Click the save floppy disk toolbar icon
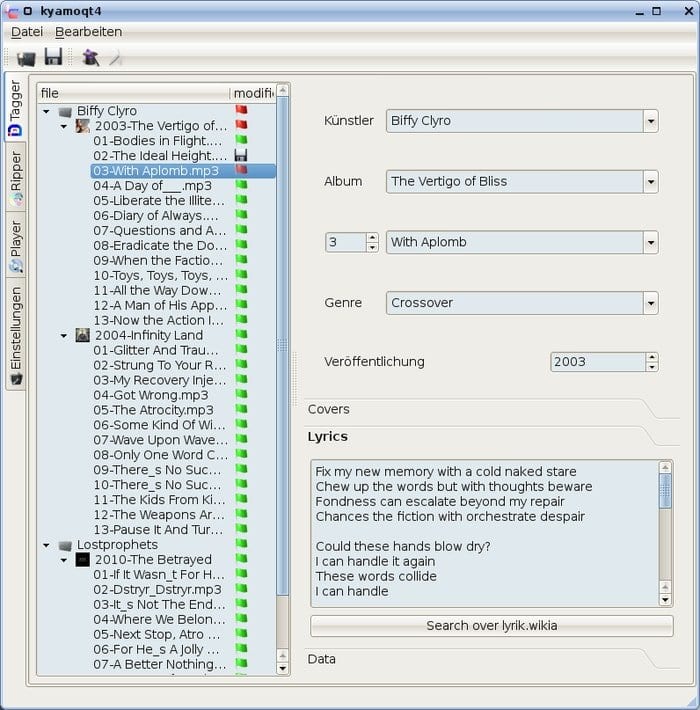The width and height of the screenshot is (700, 710). point(53,57)
